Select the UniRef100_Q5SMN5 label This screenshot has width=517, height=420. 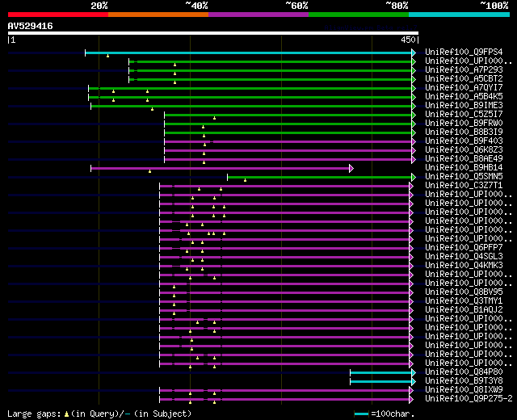coord(464,176)
